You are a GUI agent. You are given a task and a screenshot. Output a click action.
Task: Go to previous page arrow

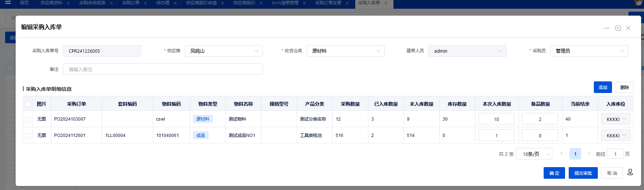[561, 154]
